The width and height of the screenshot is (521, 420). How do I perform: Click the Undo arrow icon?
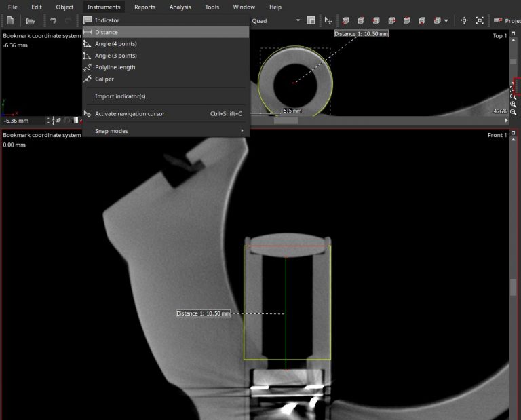(x=53, y=20)
